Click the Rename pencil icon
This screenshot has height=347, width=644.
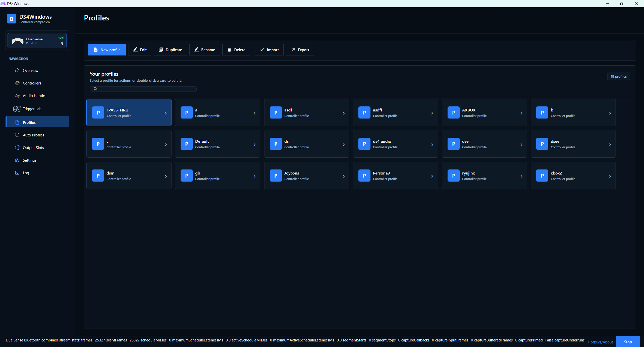click(196, 50)
